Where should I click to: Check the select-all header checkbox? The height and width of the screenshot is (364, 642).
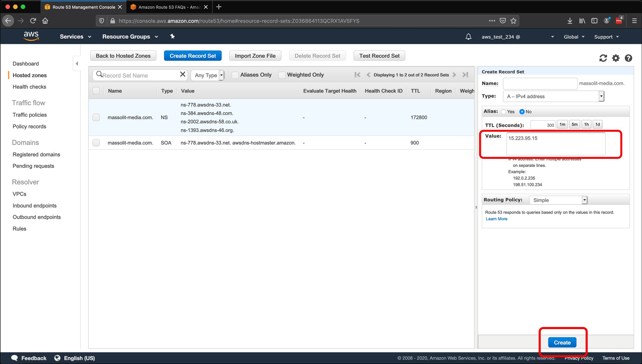point(96,91)
